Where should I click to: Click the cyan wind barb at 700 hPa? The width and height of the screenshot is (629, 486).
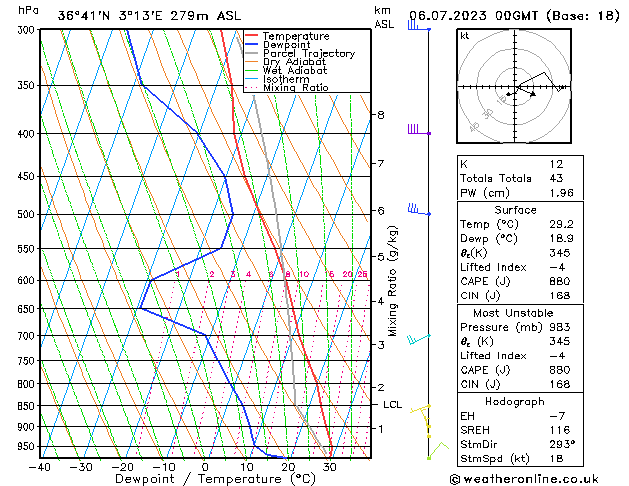(x=419, y=339)
